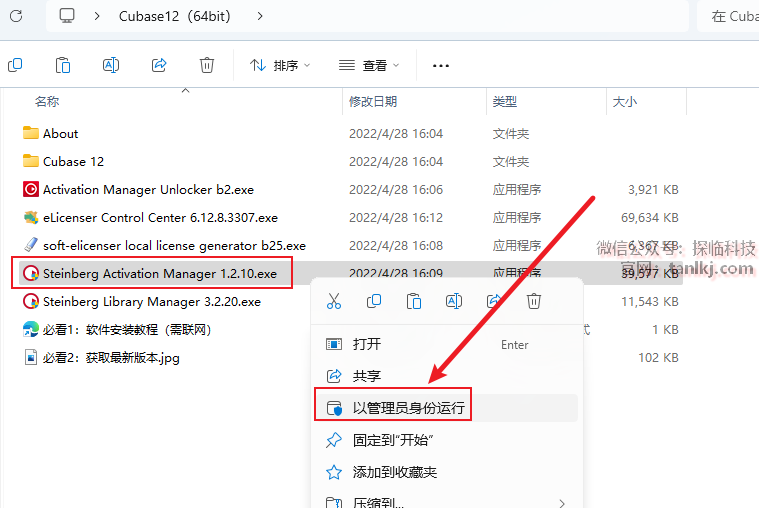Select the 必看1 shortcut icon
Image resolution: width=759 pixels, height=508 pixels.
[31, 329]
